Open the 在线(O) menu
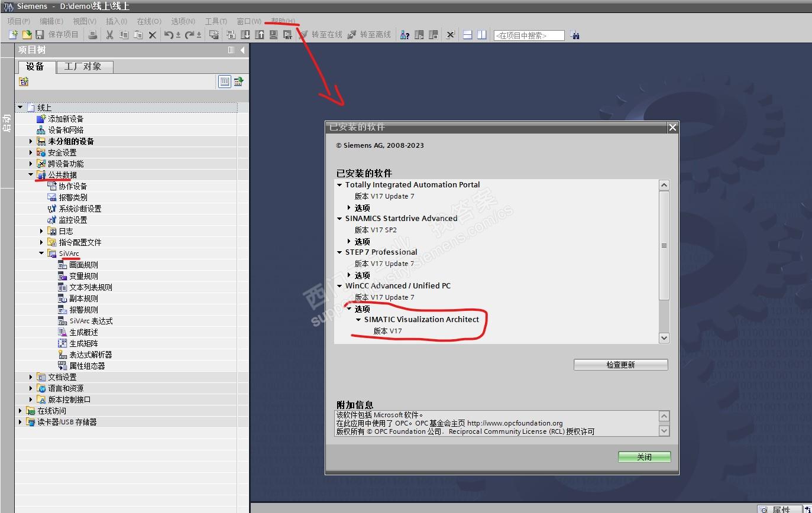The width and height of the screenshot is (812, 513). click(149, 21)
